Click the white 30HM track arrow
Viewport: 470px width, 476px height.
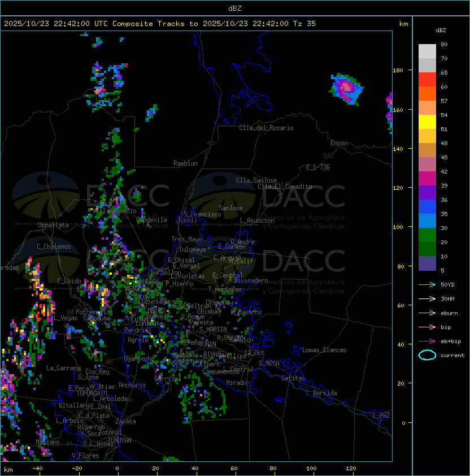tap(427, 298)
